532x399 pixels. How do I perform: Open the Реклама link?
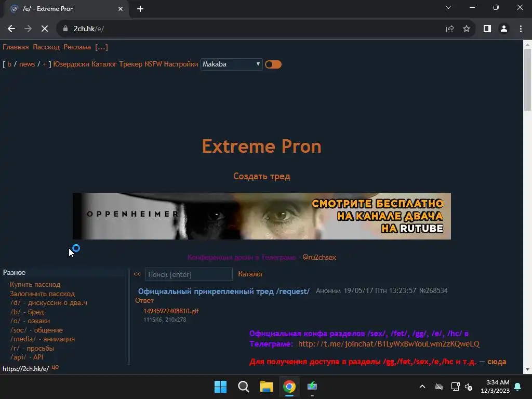[x=77, y=47]
